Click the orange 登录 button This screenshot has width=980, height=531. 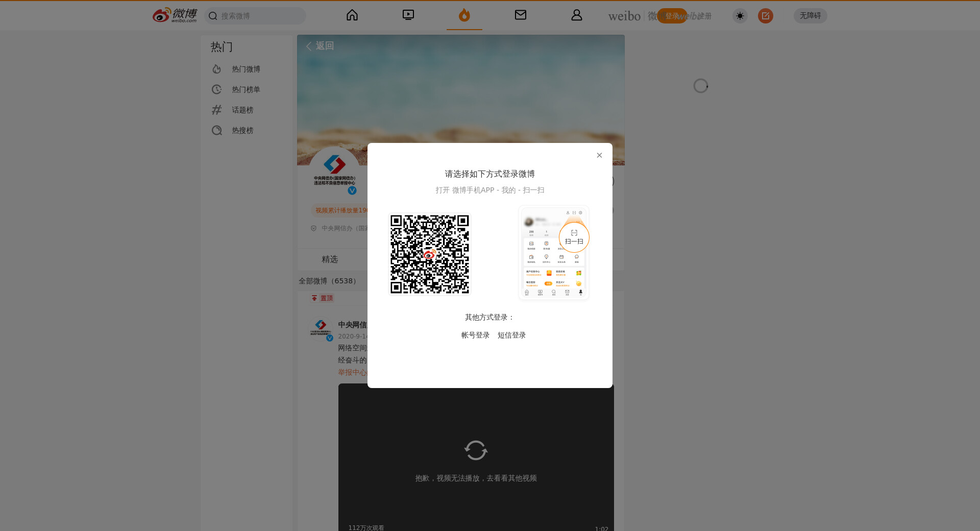(672, 16)
